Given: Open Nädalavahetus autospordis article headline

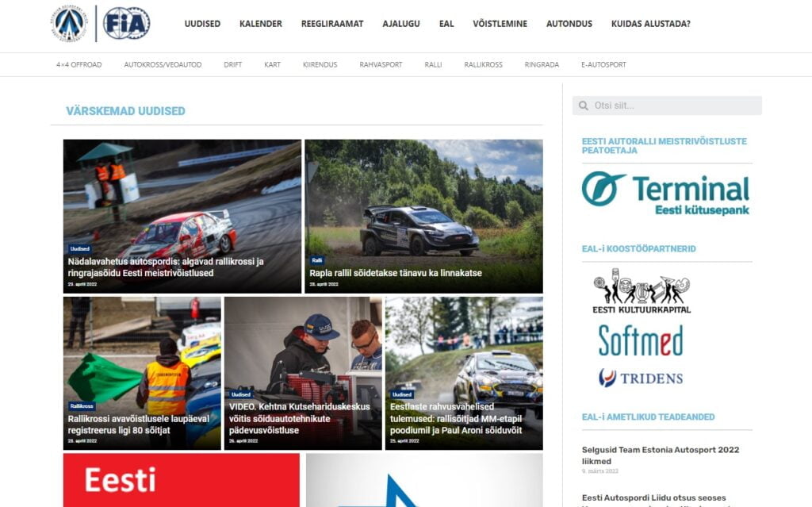Looking at the screenshot, I should point(166,267).
